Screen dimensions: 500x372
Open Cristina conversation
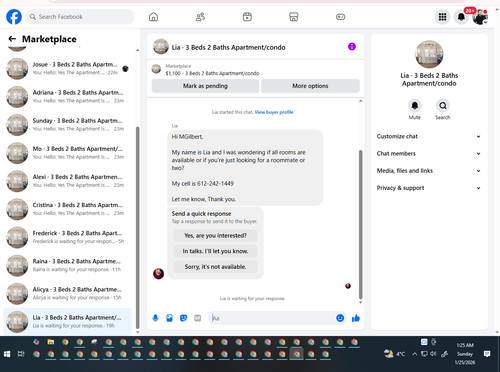point(68,209)
